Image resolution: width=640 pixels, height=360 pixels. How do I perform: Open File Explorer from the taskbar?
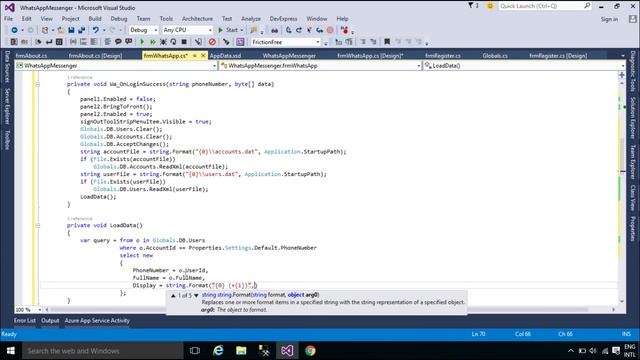[241, 351]
